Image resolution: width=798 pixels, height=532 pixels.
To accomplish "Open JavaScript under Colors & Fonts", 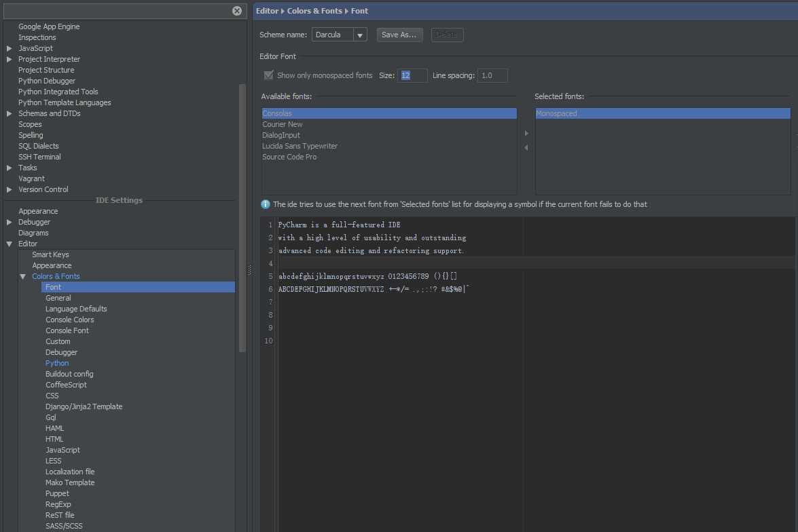I will [x=62, y=450].
